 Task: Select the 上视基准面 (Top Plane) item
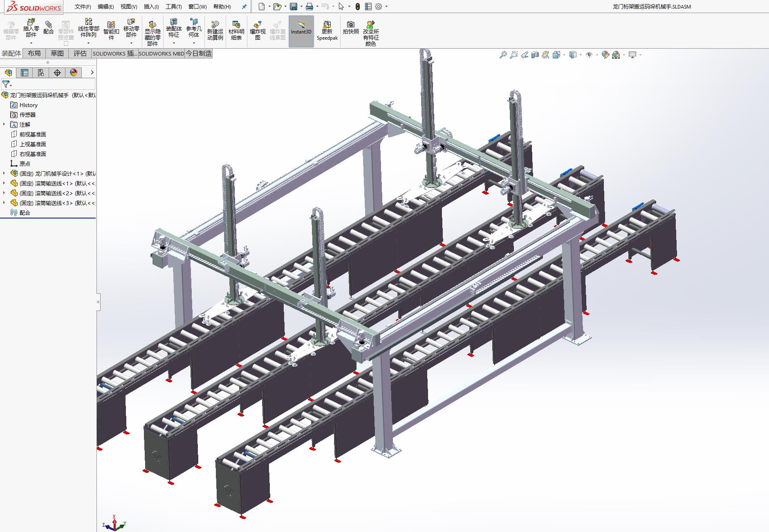(x=28, y=144)
